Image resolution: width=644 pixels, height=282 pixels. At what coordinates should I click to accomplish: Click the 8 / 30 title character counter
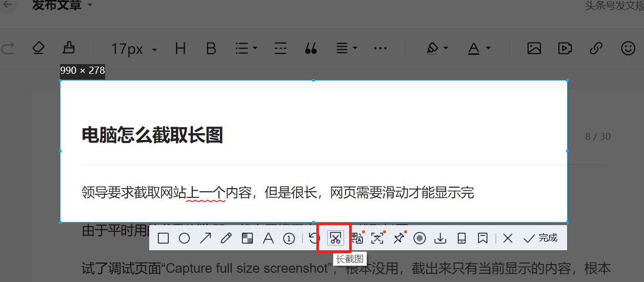pyautogui.click(x=598, y=136)
